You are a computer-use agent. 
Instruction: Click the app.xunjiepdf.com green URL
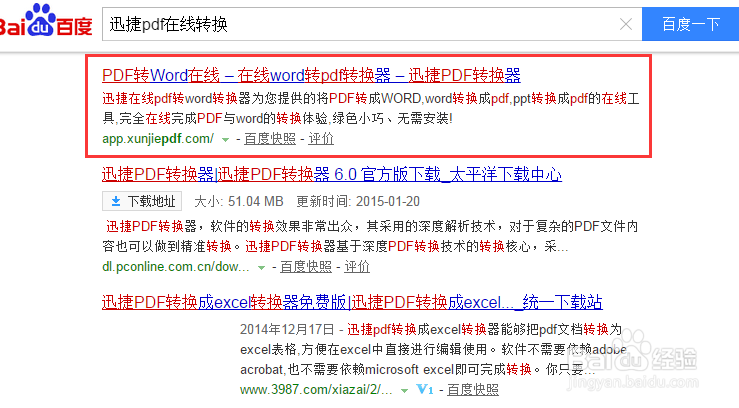tap(158, 139)
